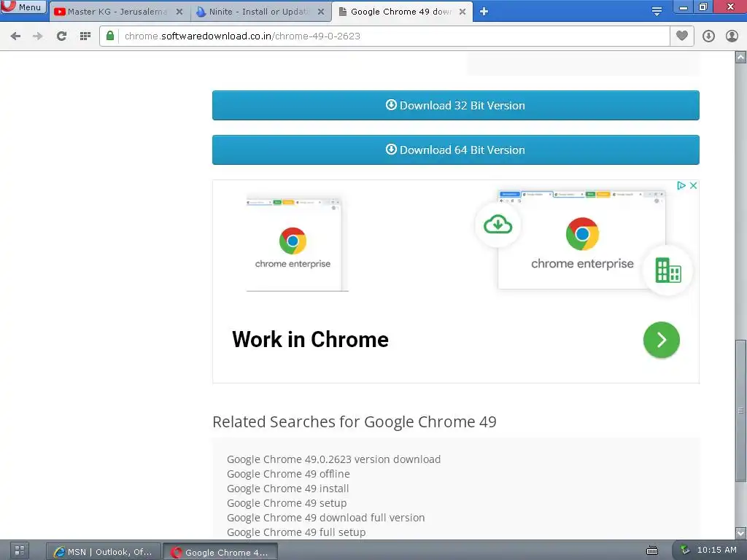
Task: Close the Master KG YouTube tab
Action: click(179, 12)
